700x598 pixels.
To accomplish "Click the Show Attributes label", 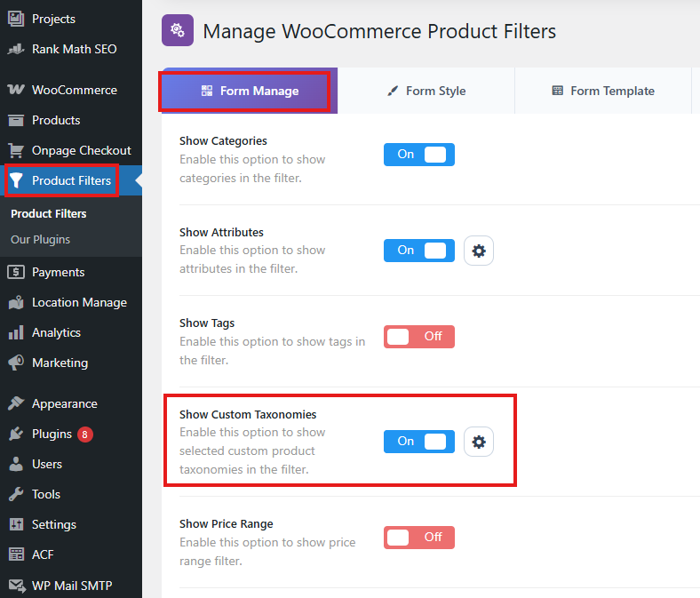I will [x=221, y=232].
